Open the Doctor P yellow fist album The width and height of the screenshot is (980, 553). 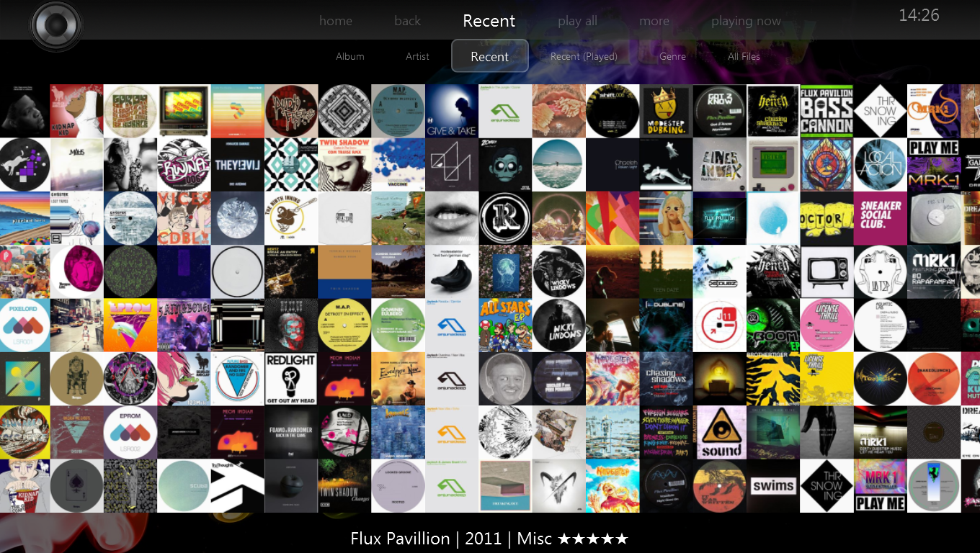coord(827,218)
